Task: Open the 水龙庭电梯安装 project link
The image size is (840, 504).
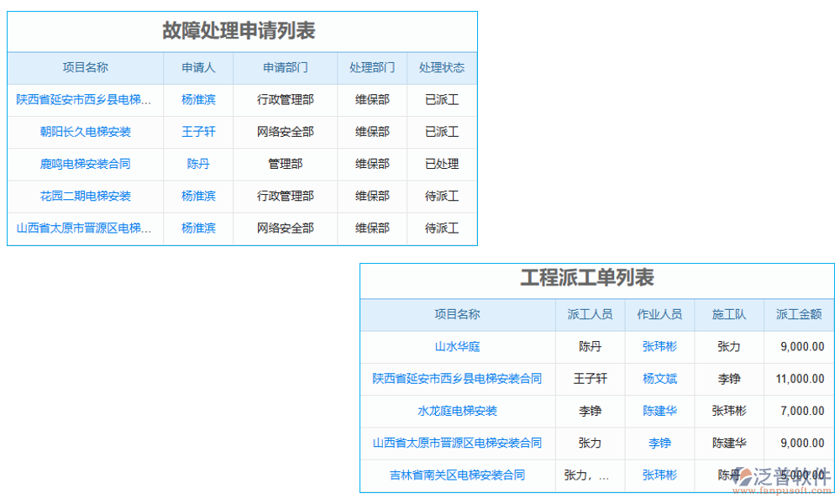Action: 454,411
